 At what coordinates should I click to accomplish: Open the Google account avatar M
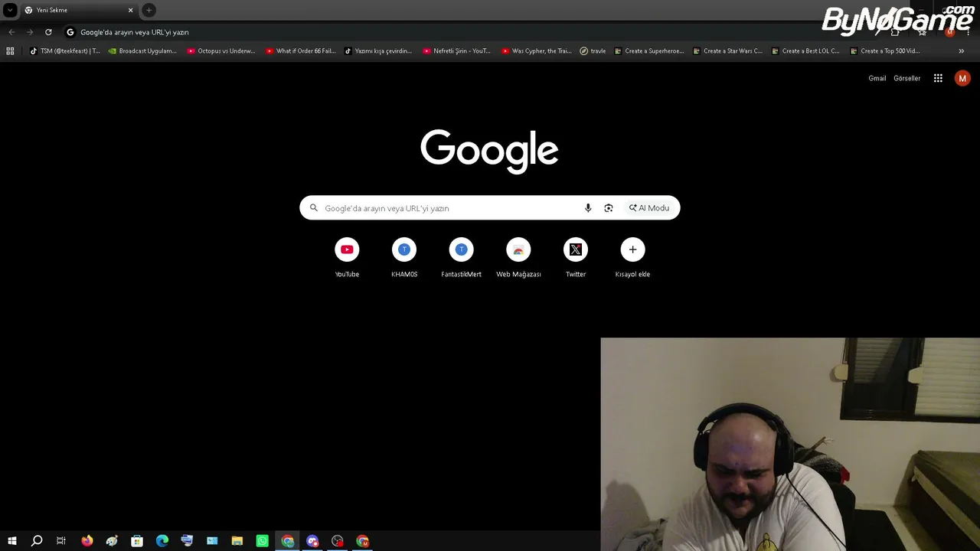click(962, 78)
